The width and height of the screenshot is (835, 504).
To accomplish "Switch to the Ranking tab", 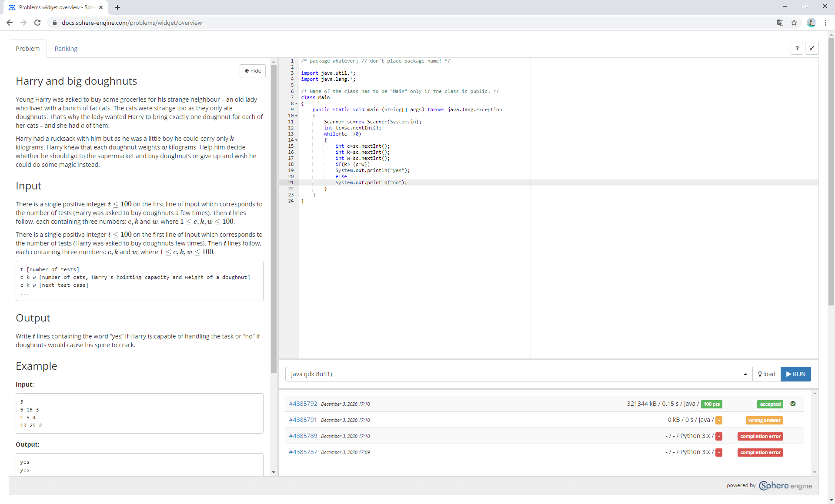I will [x=66, y=48].
